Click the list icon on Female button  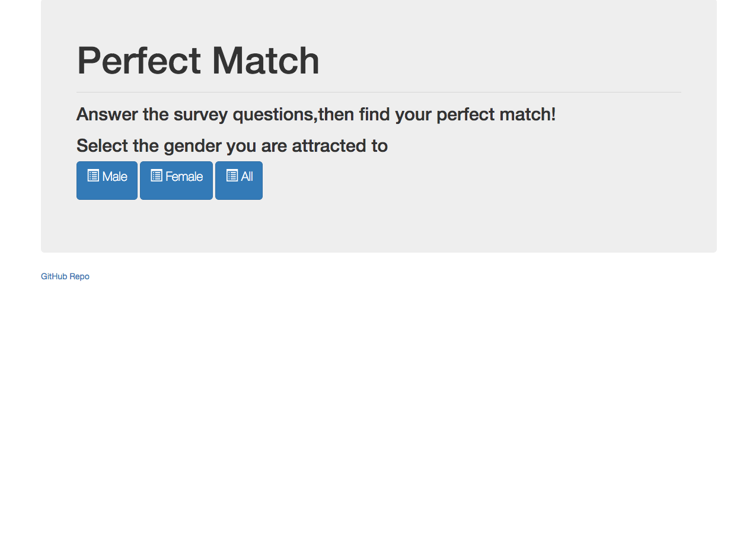coord(157,176)
